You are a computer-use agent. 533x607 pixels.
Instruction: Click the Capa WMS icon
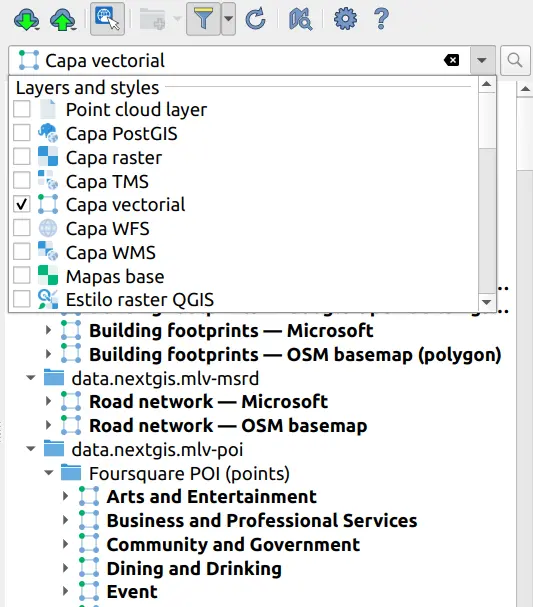48,252
